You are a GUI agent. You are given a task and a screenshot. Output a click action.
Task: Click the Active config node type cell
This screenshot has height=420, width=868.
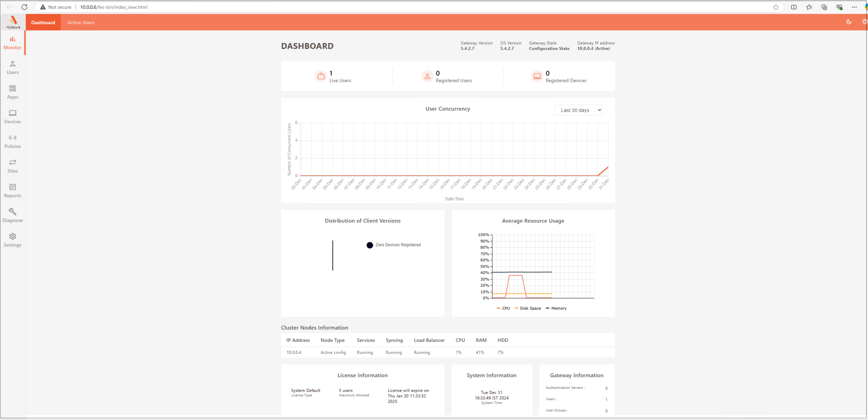[333, 352]
